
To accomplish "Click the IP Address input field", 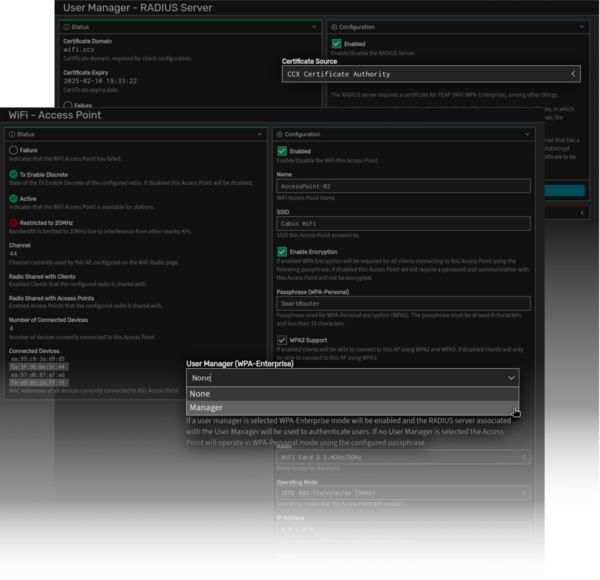I will pos(403,529).
